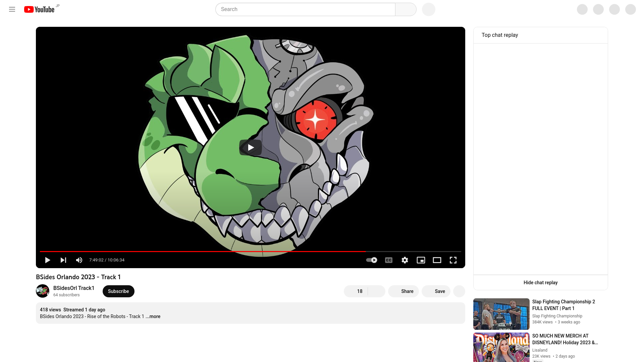Hide chat replay
644x362 pixels.
click(541, 283)
